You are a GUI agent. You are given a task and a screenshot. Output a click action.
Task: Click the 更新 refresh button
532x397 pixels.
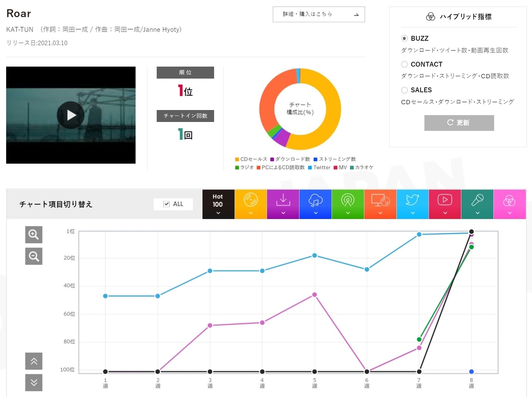(x=459, y=123)
